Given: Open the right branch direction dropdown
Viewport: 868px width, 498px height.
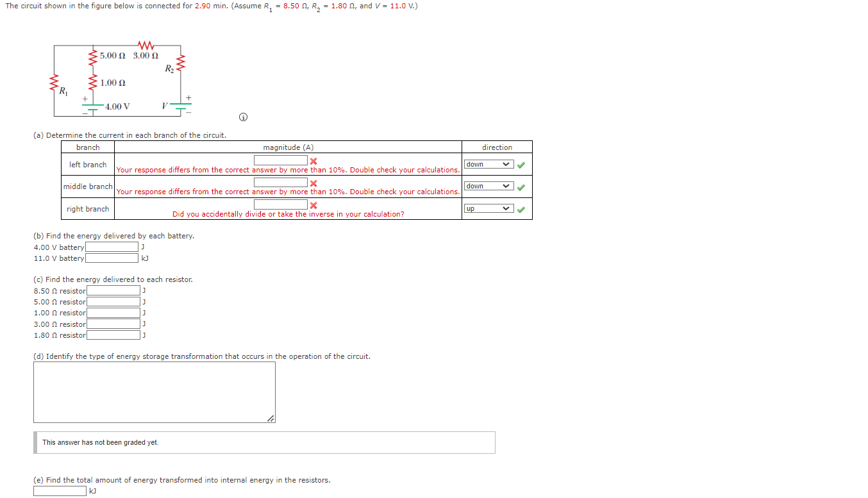Looking at the screenshot, I should pos(488,208).
